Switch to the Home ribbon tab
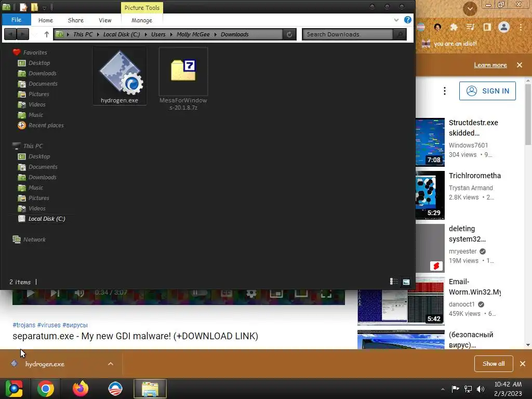Image resolution: width=532 pixels, height=399 pixels. (46, 20)
